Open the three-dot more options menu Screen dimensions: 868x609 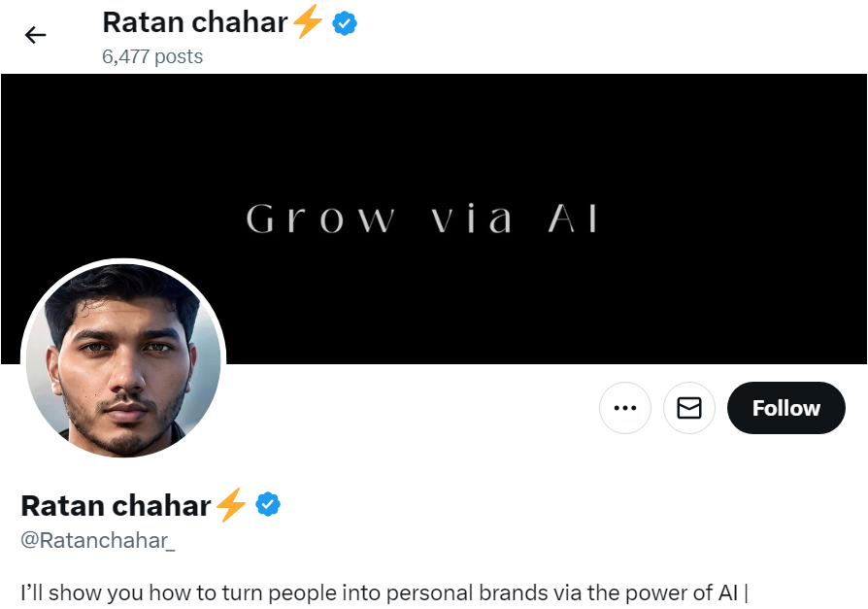[624, 408]
